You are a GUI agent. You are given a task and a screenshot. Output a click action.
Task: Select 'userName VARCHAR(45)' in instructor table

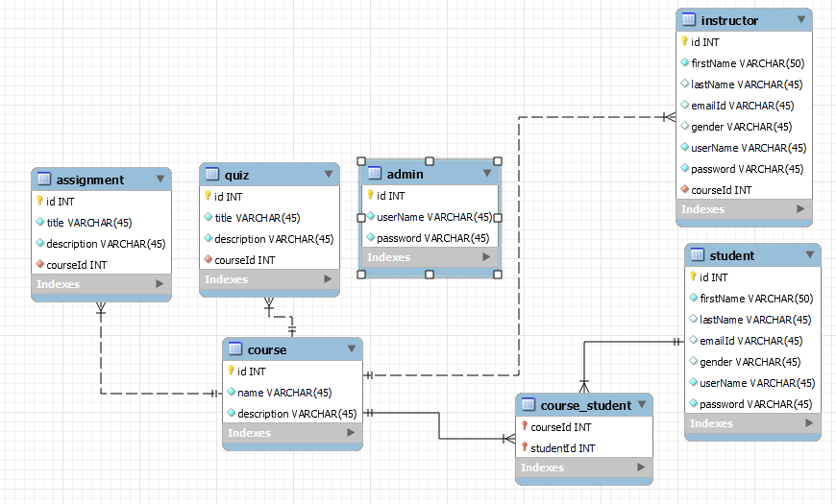click(749, 148)
